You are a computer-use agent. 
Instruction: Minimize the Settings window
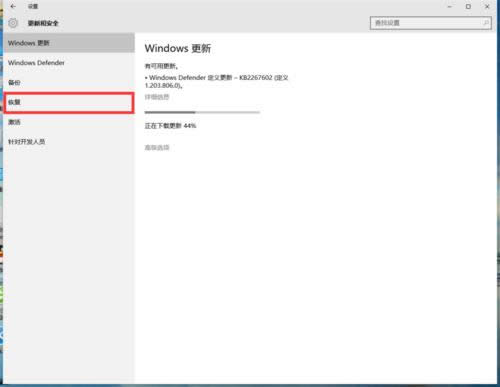pyautogui.click(x=449, y=6)
